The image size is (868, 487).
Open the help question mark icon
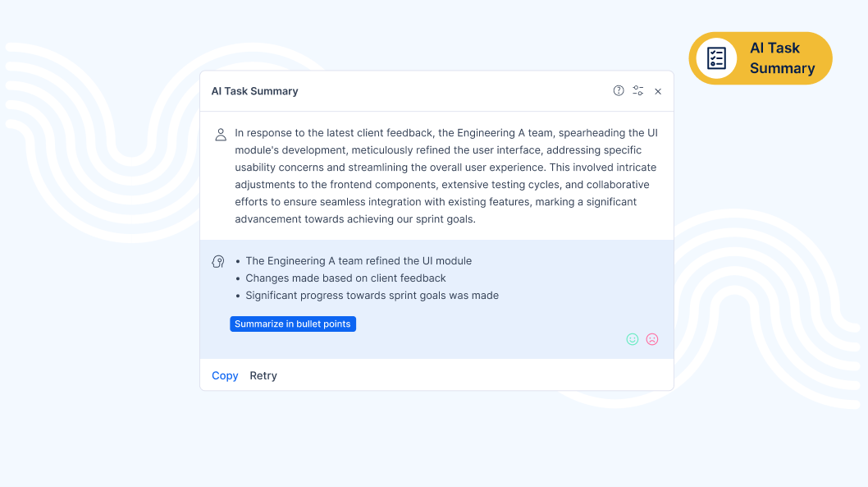coord(619,90)
